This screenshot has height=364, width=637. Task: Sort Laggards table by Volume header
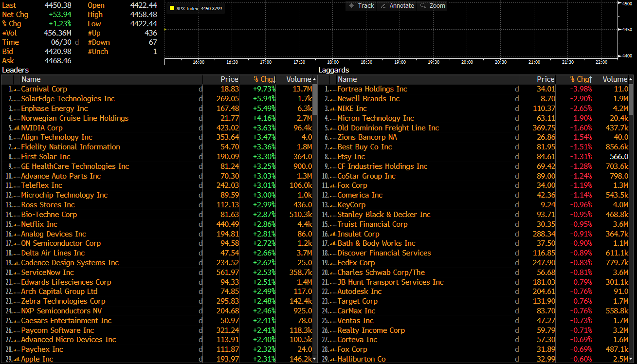pos(615,79)
